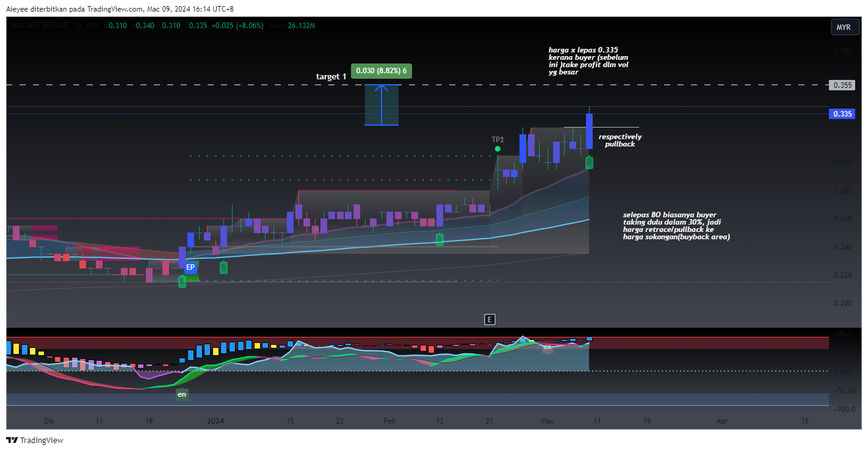Click the B marker under the latest candle
This screenshot has width=868, height=451.
(589, 162)
